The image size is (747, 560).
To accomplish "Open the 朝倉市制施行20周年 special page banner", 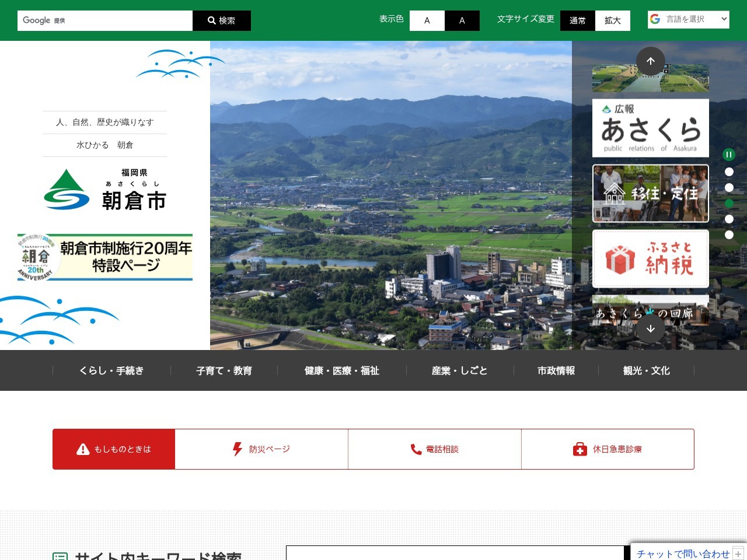I will click(105, 257).
